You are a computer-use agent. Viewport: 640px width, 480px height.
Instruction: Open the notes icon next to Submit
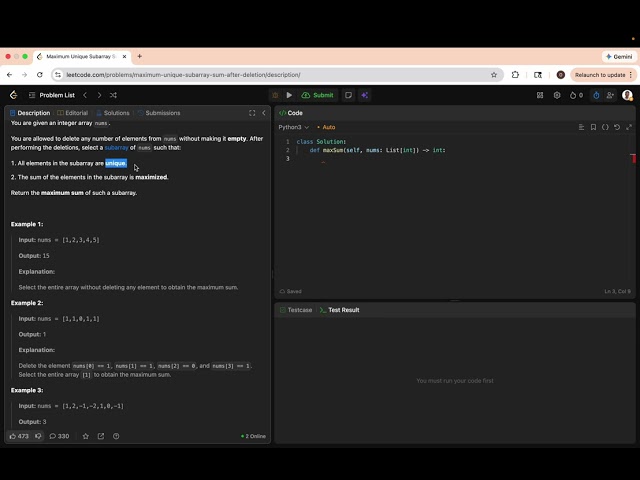348,95
